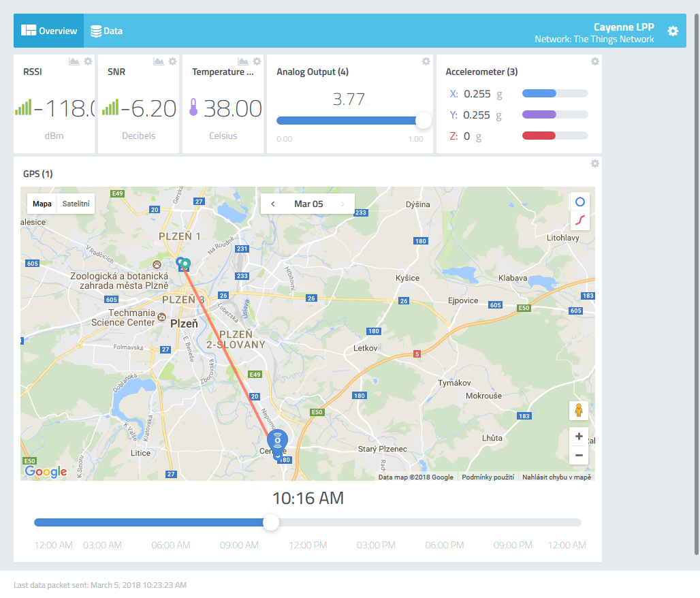Viewport: 700px width, 598px height.
Task: Click the accelerometer Z axis bar
Action: pos(555,136)
